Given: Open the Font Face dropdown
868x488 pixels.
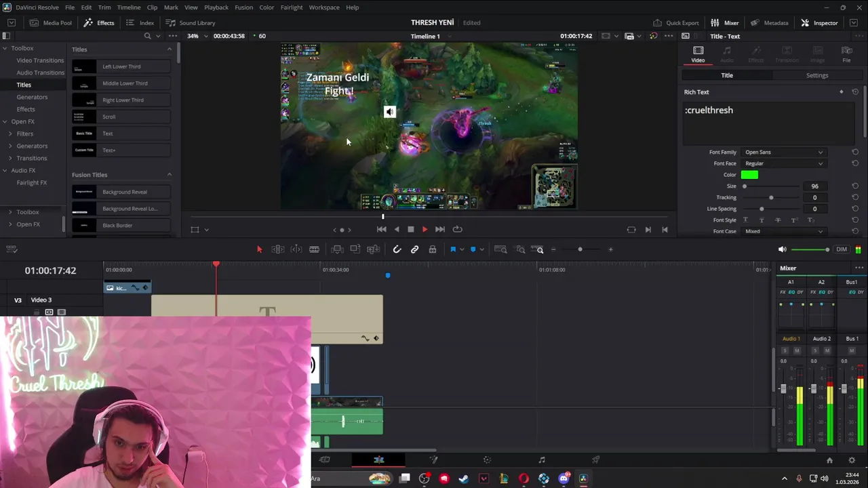Looking at the screenshot, I should (784, 163).
